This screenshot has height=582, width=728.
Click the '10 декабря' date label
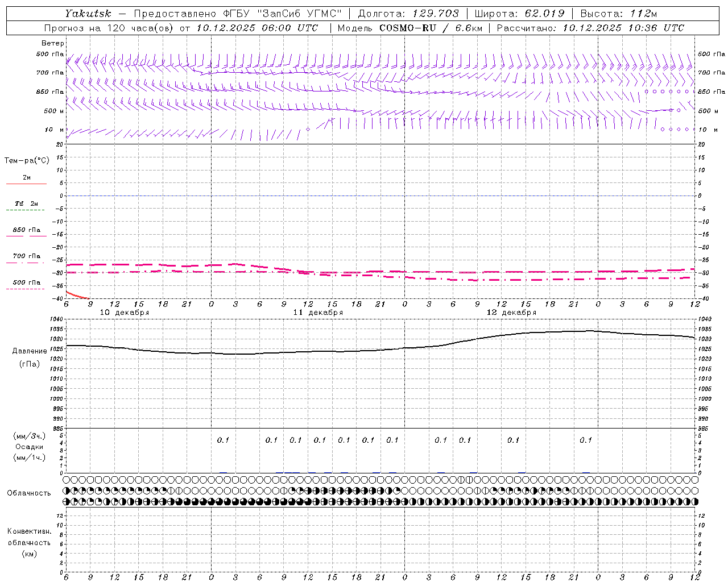(x=125, y=313)
